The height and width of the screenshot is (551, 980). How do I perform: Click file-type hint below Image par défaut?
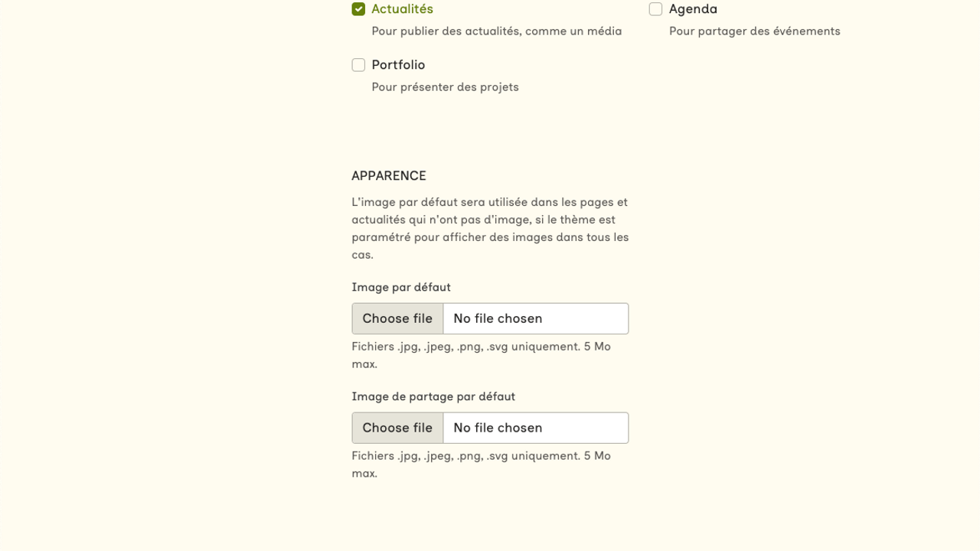click(x=481, y=355)
